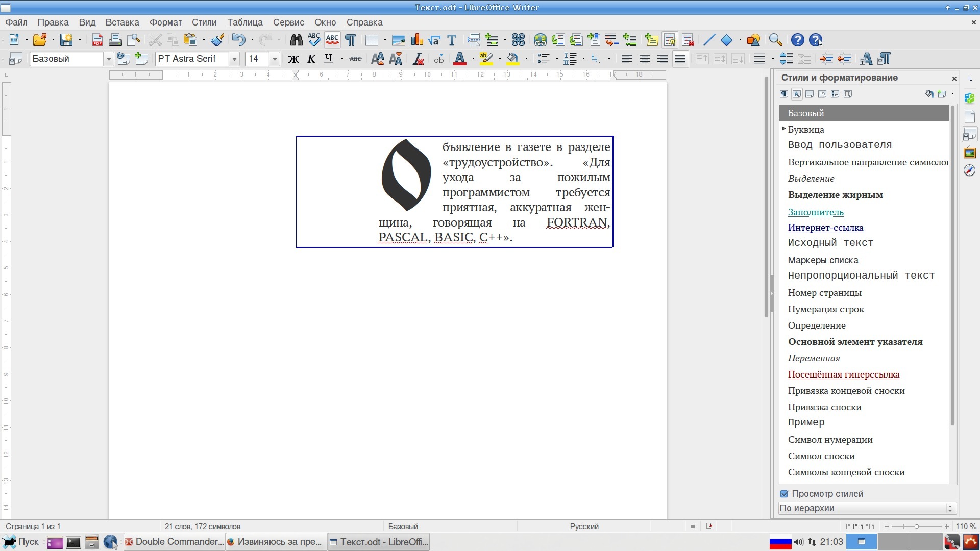Insert special character icon
The image size is (980, 551).
[518, 40]
